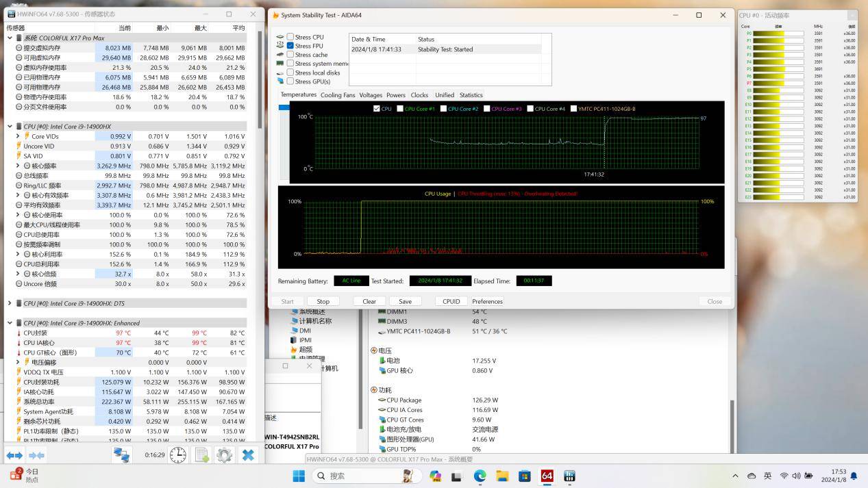Enable Stress GPU(s) checkbox
868x488 pixels.
290,81
